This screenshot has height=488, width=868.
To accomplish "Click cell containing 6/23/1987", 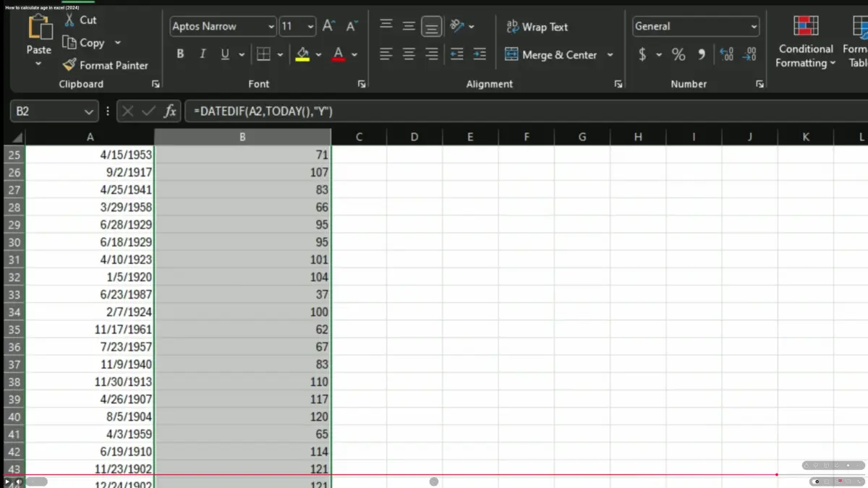I will 90,294.
